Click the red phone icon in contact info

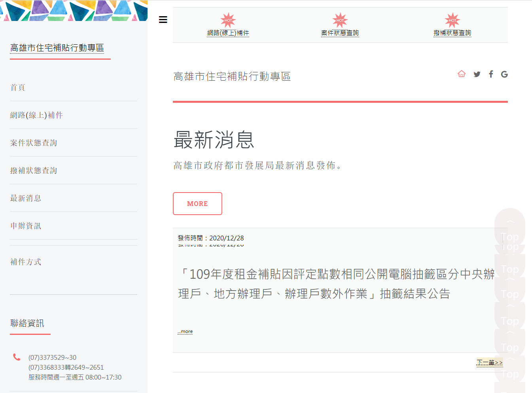click(x=17, y=357)
